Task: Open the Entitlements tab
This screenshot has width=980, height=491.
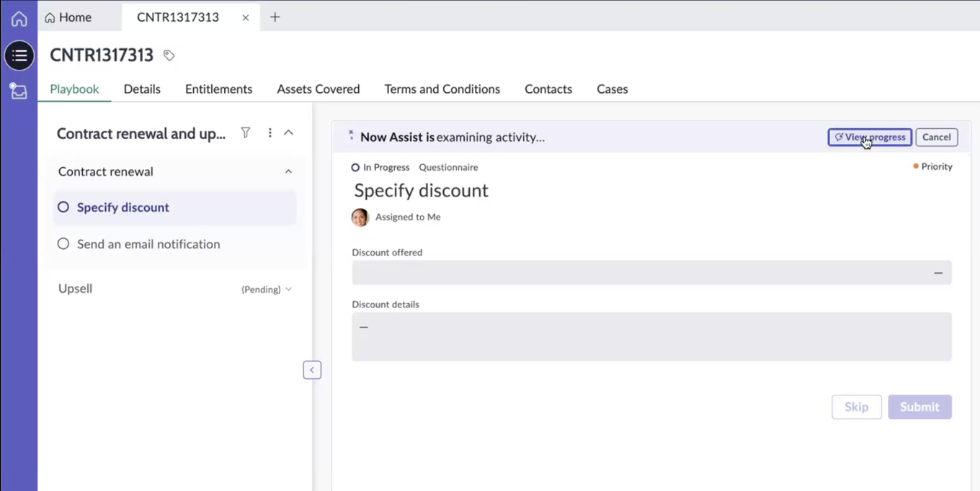Action: tap(218, 89)
